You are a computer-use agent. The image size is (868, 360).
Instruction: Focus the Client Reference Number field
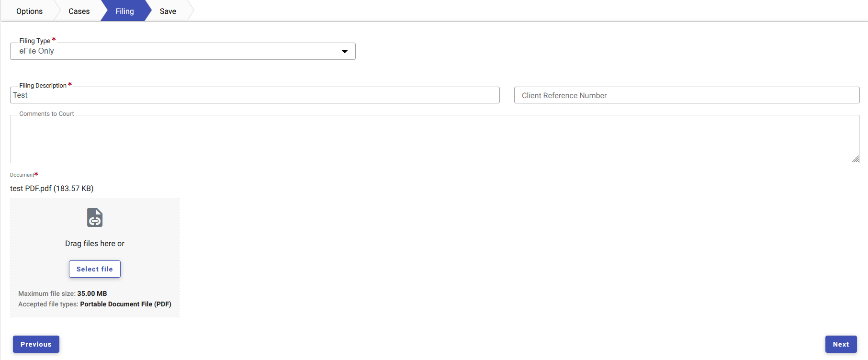pyautogui.click(x=686, y=95)
